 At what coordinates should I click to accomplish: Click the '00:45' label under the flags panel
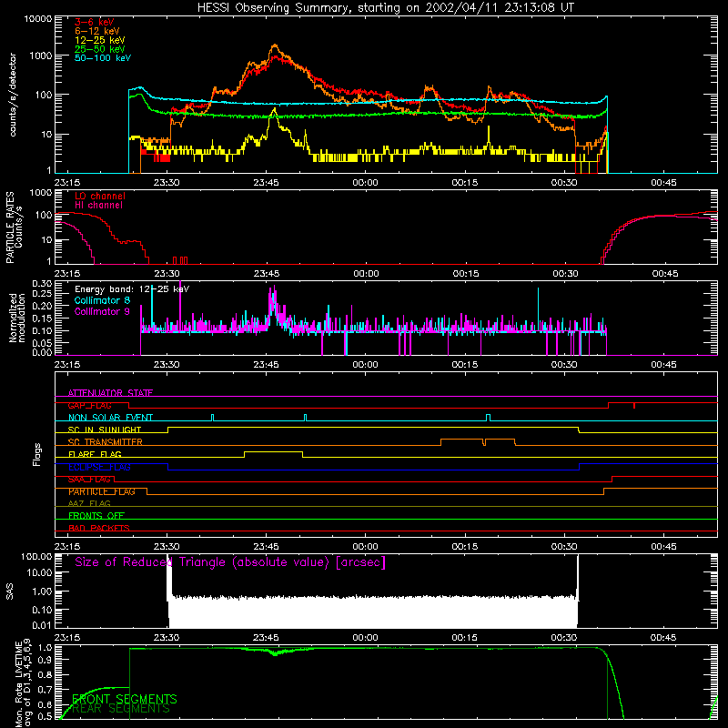click(x=663, y=547)
